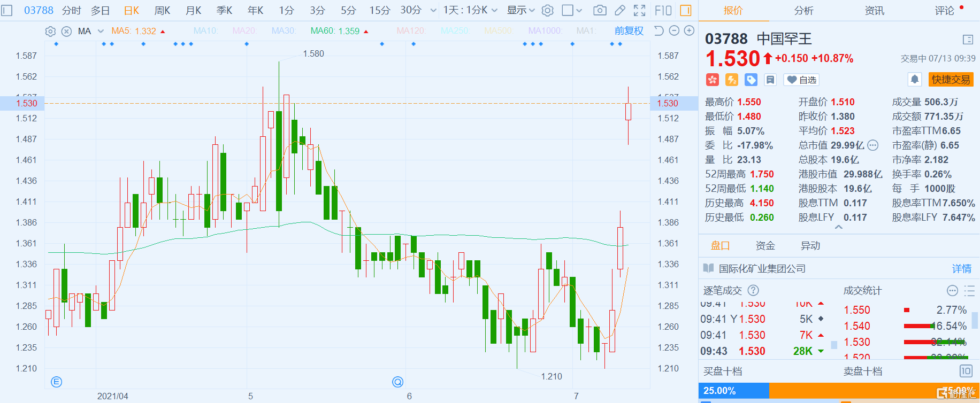Screen dimensions: 980x403
Task: Toggle the orange right panel icon
Action: 685,10
